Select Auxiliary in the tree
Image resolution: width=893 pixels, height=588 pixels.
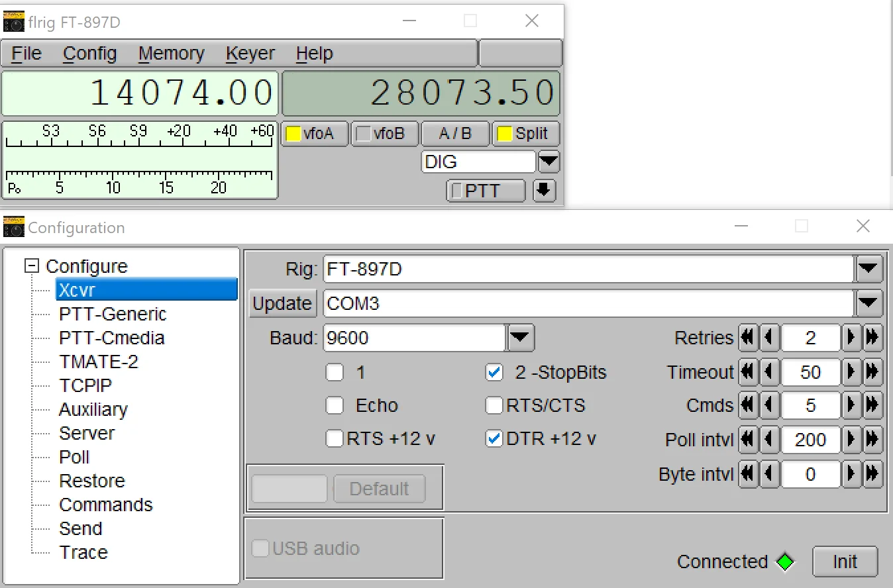93,409
